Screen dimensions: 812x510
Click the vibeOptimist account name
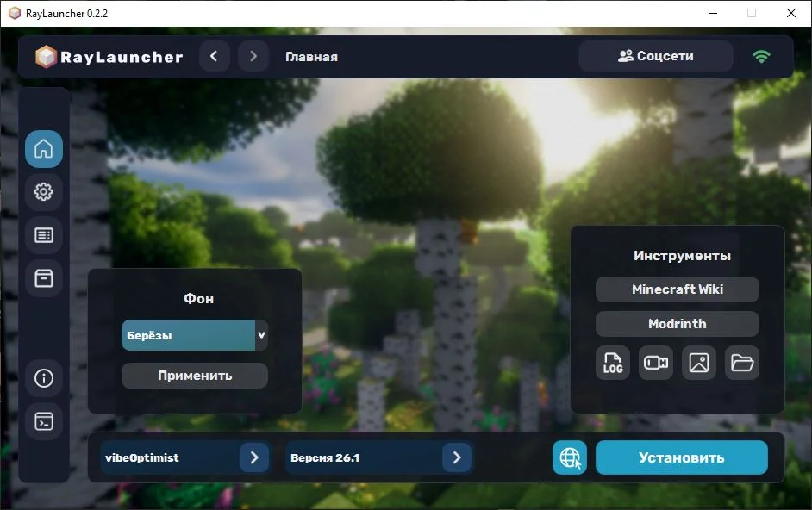tap(142, 457)
